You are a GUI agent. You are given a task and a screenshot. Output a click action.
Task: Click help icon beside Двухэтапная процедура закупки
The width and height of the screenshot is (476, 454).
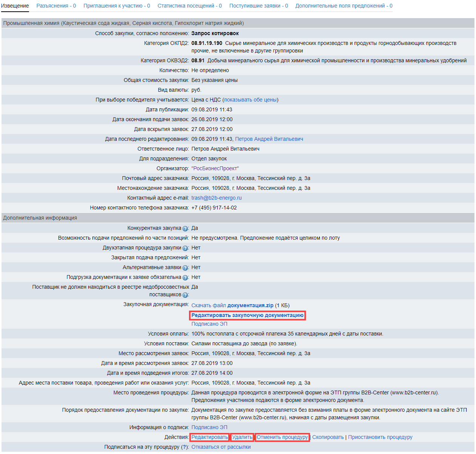[185, 248]
